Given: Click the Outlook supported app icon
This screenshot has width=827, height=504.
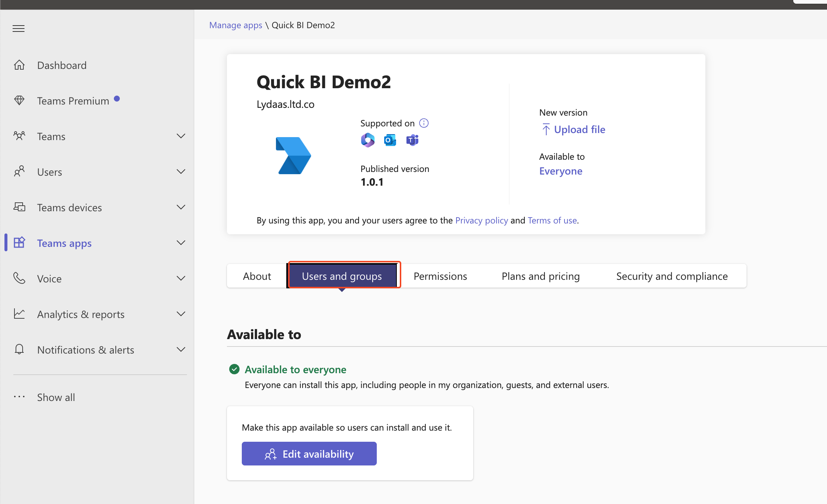Looking at the screenshot, I should tap(390, 140).
